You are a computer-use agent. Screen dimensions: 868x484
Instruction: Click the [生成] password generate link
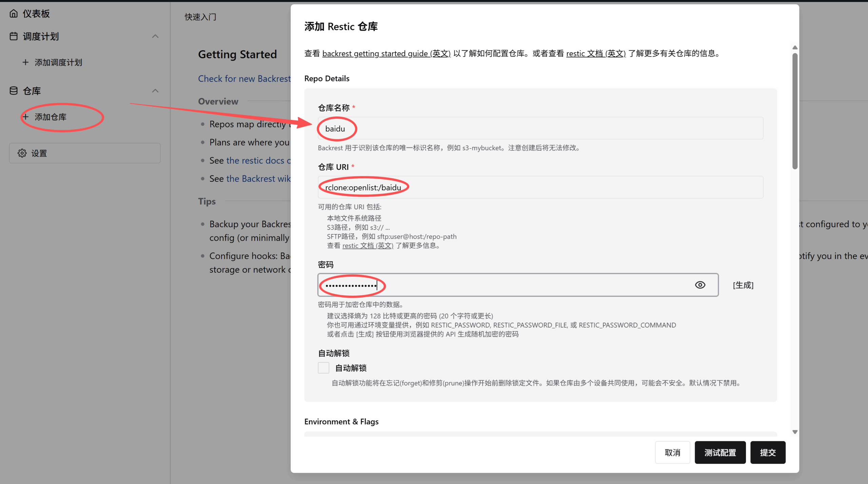coord(743,285)
